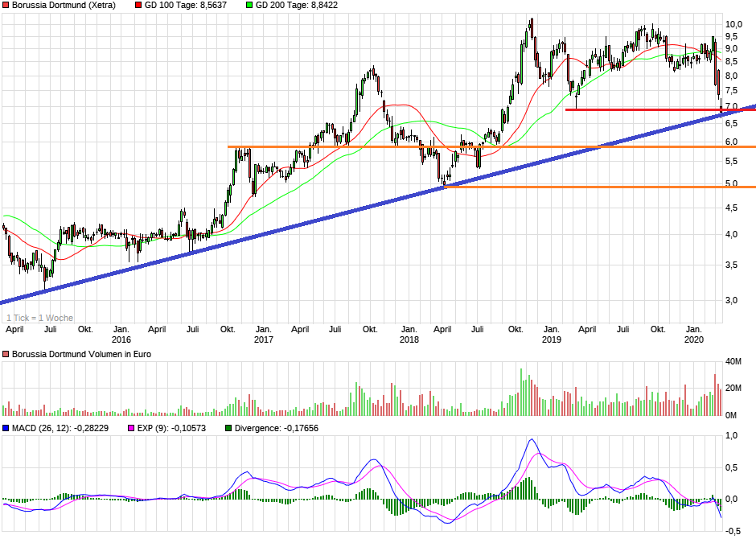Click the 10,0 price axis label
The image size is (756, 539).
(733, 25)
